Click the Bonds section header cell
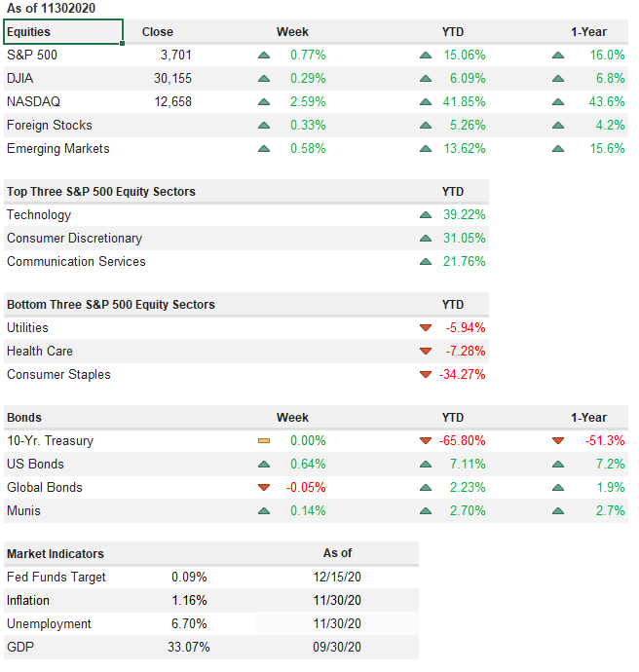The image size is (639, 672). 24,418
